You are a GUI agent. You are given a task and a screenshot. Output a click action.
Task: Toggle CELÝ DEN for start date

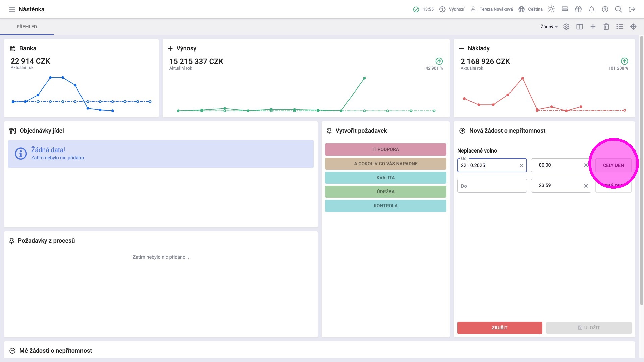tap(613, 165)
